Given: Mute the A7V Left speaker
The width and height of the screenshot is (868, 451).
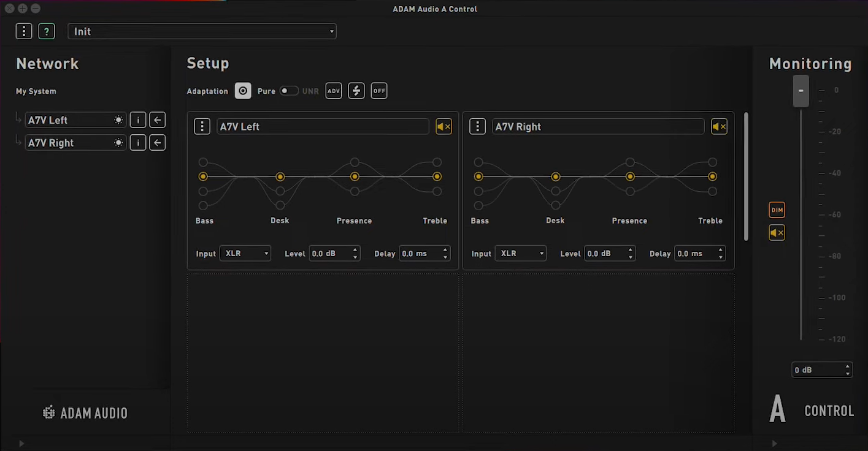Looking at the screenshot, I should point(444,126).
